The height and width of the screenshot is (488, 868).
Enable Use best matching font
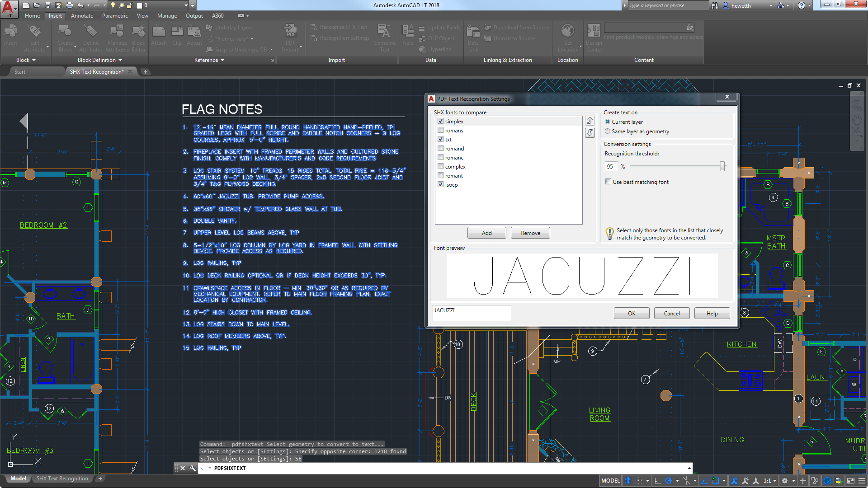pos(608,181)
